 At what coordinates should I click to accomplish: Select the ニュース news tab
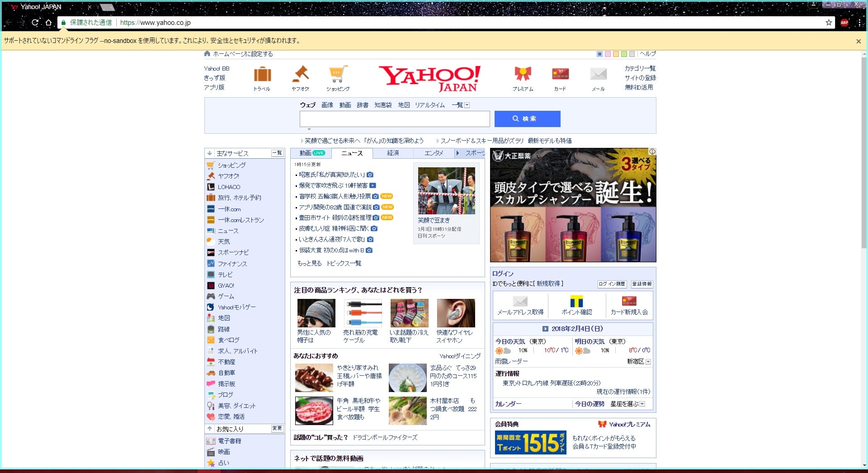352,153
